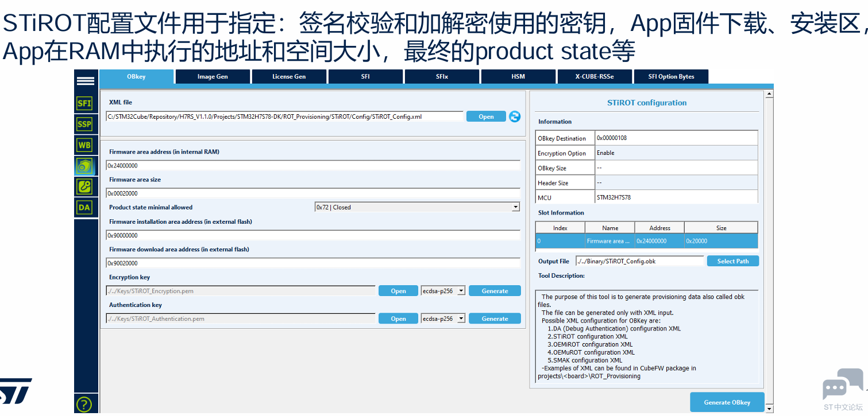The width and height of the screenshot is (868, 416).
Task: Reload the XML file with the refresh icon
Action: coord(515,116)
